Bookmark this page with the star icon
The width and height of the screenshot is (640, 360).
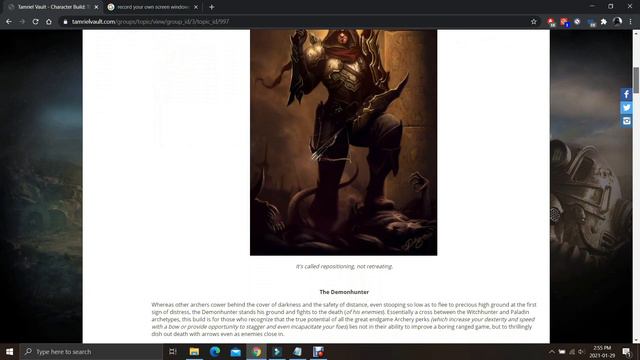coord(533,22)
